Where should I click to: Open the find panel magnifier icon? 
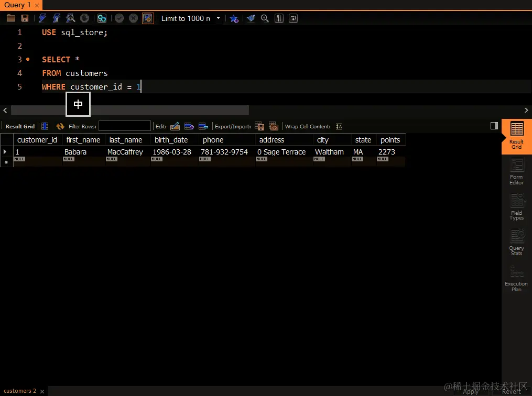tap(265, 18)
